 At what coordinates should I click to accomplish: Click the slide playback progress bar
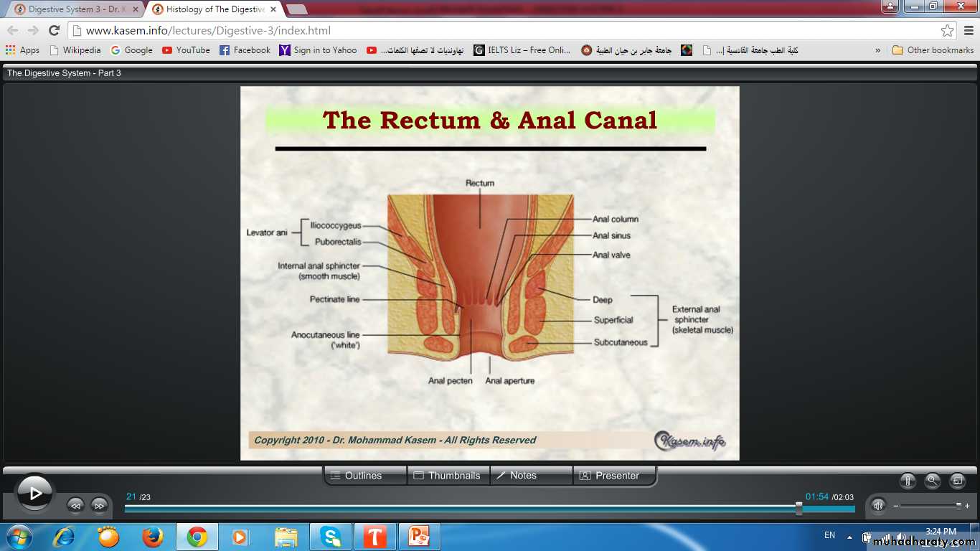[459, 509]
